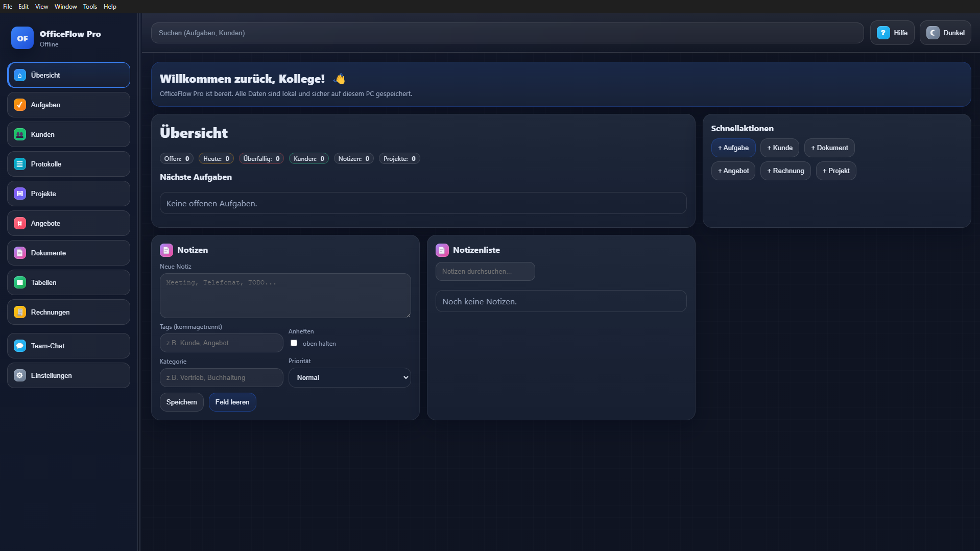Switch to Protokolle in the sidebar
The image size is (980, 551).
click(x=68, y=164)
